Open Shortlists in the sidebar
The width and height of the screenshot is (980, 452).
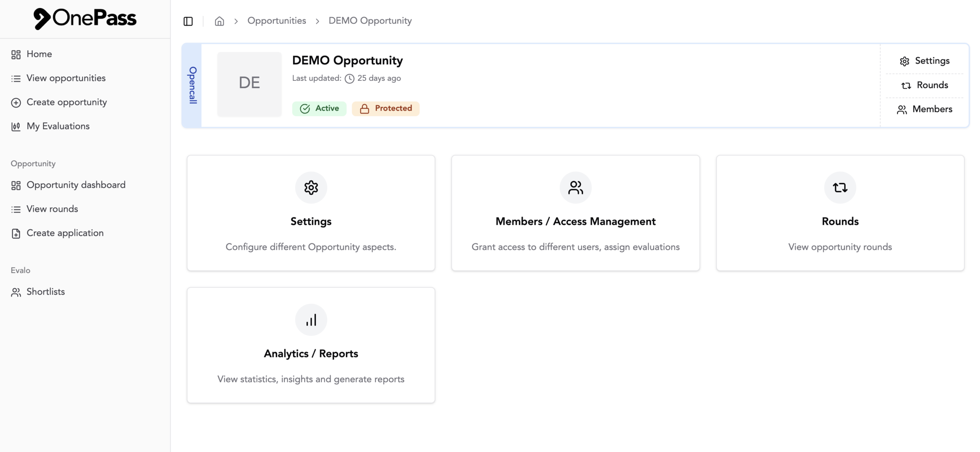[85, 292]
